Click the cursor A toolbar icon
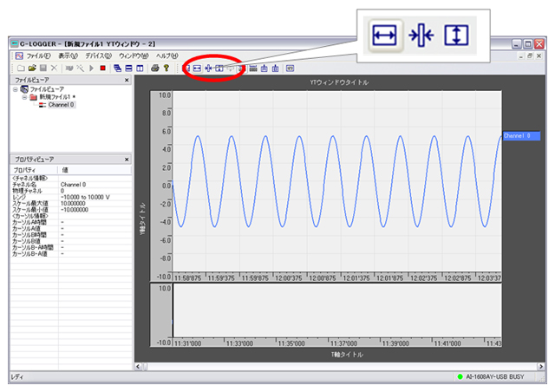The height and width of the screenshot is (392, 555). coord(264,69)
